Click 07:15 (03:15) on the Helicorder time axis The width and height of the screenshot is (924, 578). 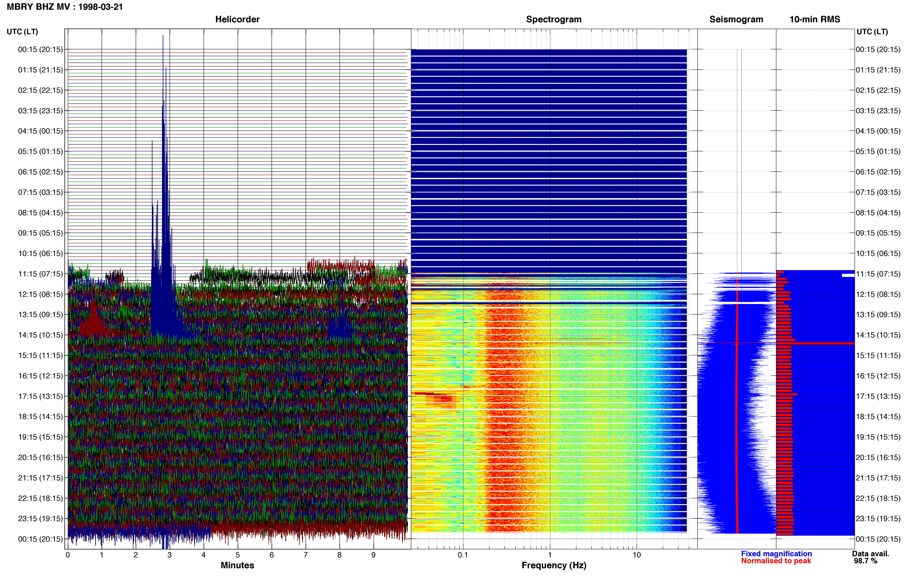[41, 192]
